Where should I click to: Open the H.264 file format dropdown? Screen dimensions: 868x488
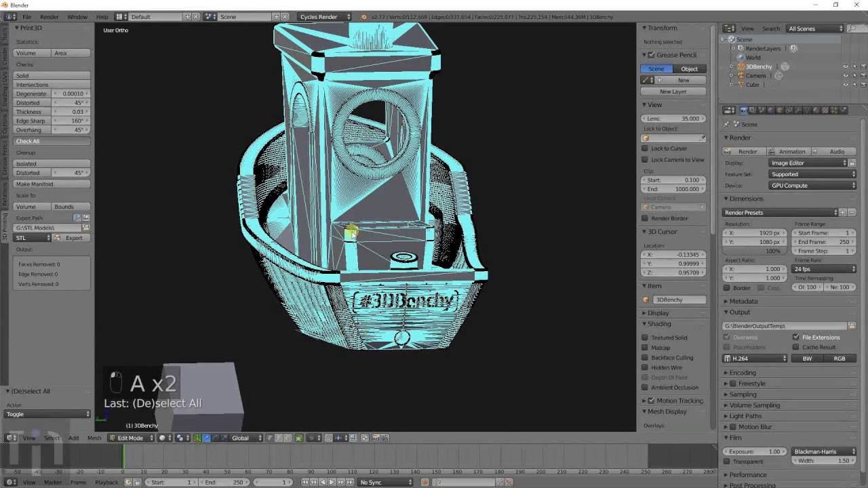pos(755,359)
